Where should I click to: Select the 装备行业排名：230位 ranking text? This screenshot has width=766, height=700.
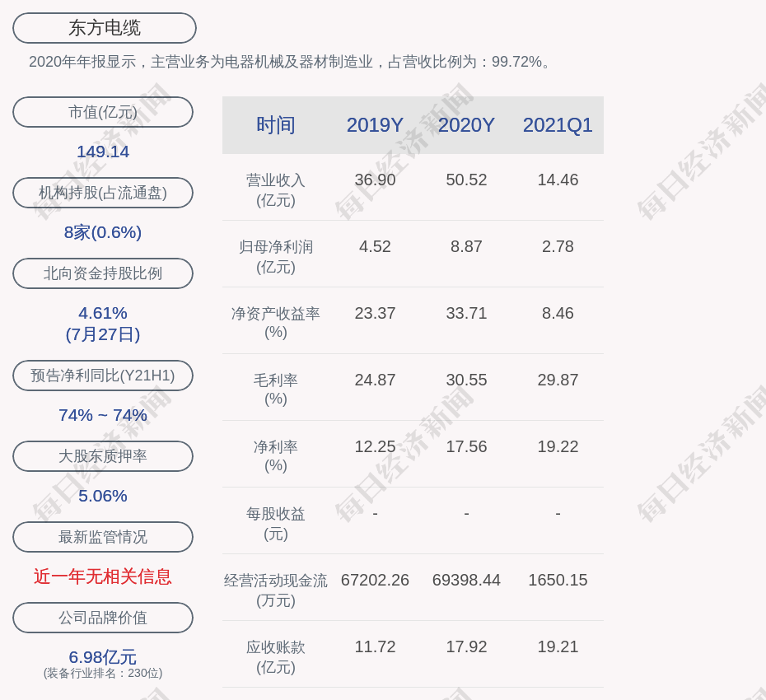pos(103,673)
